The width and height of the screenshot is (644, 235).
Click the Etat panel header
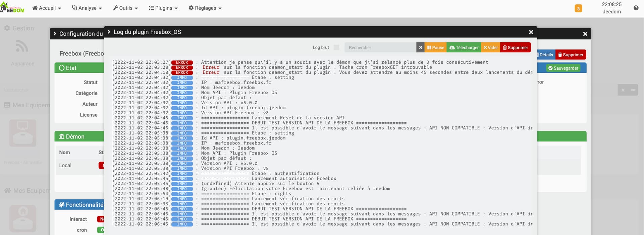pyautogui.click(x=79, y=68)
